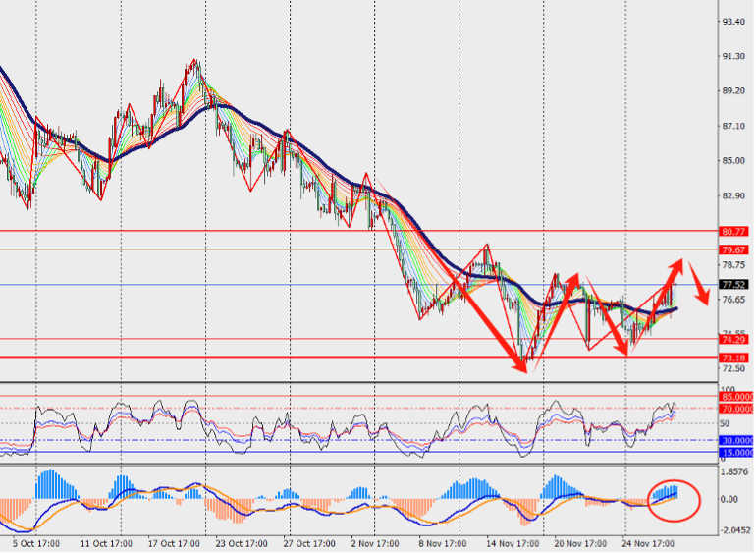756x553 pixels.
Task: Click the 24 Nov 17:00 time label
Action: pyautogui.click(x=648, y=544)
